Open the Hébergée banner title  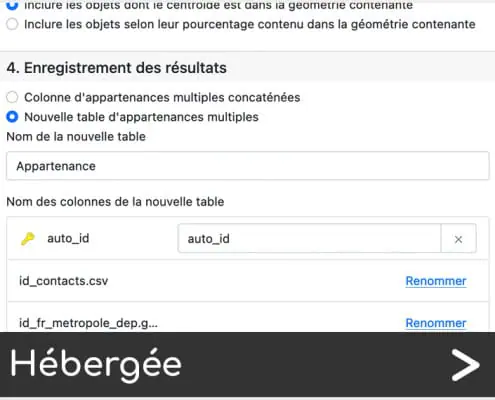coord(96,364)
